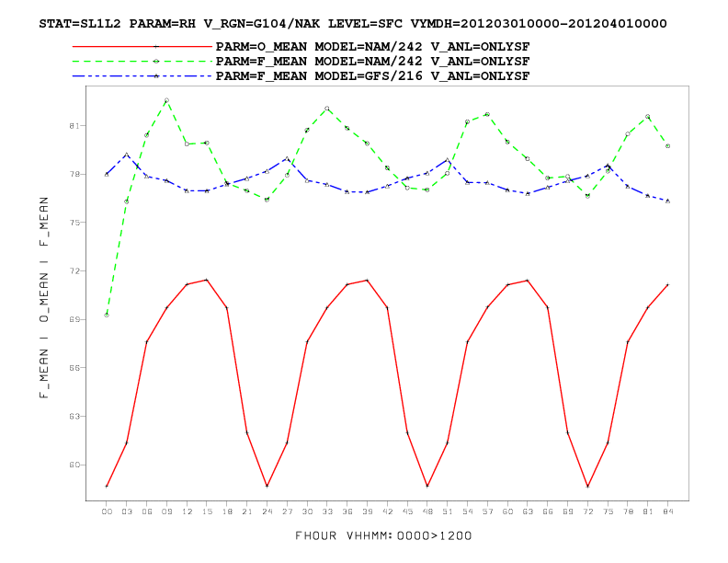
Task: Click x-axis tick label 24
Action: point(267,511)
